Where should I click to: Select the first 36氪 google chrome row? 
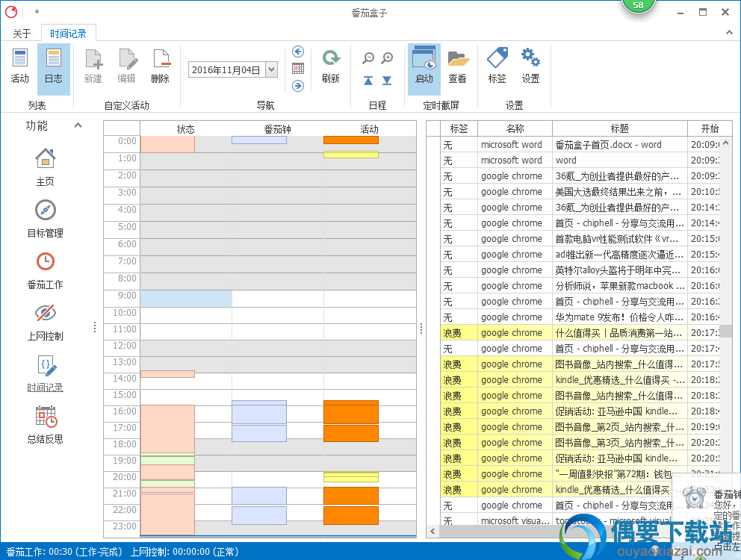(x=580, y=175)
